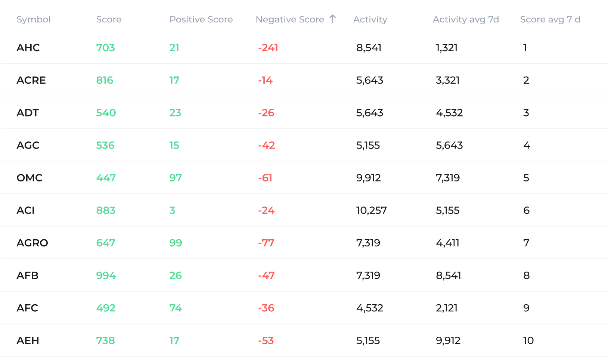Click the green score 883 for ACI
This screenshot has height=364, width=608.
pos(106,211)
